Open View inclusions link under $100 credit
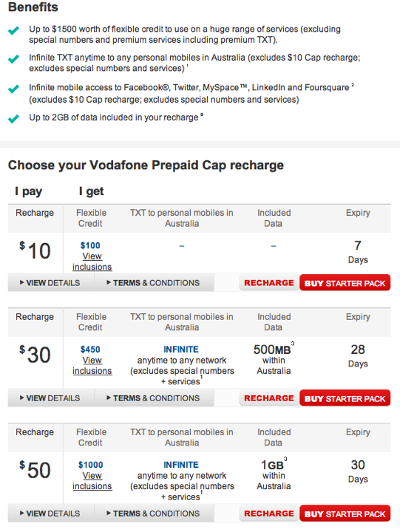Screen dimensions: 400x532 pyautogui.click(x=92, y=262)
